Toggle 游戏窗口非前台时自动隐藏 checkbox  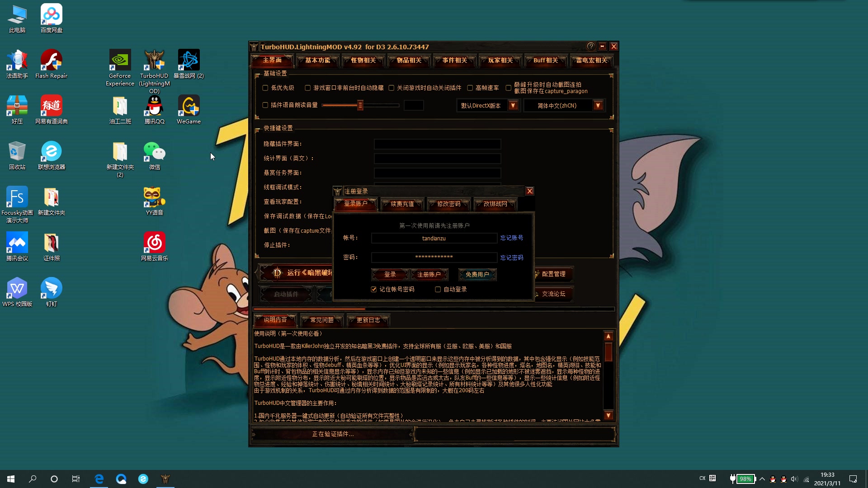(308, 88)
